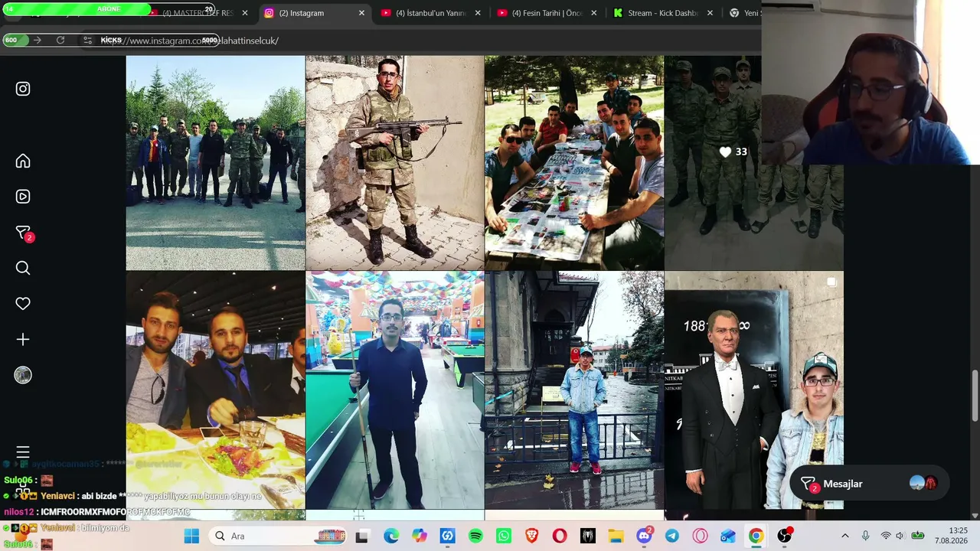
Task: Open Opera GX from the taskbar
Action: (700, 536)
